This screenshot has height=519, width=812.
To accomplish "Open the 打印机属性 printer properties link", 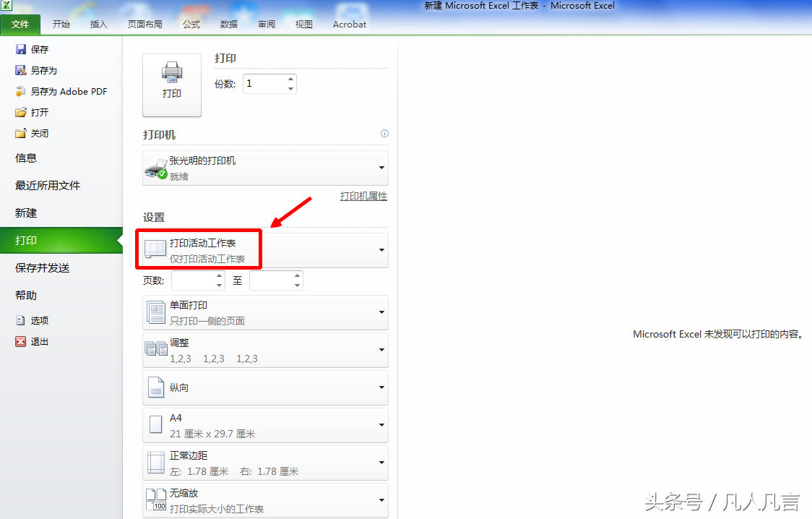I will (x=363, y=197).
